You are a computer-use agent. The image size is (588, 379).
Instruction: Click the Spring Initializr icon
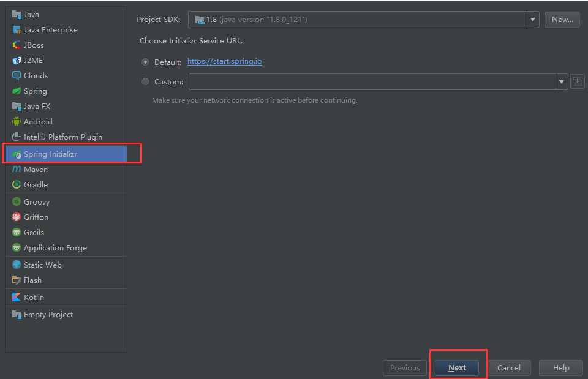coord(17,154)
